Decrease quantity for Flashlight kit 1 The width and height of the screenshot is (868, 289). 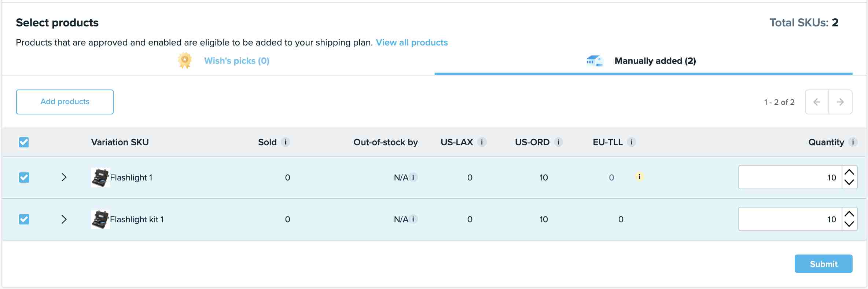coord(849,224)
